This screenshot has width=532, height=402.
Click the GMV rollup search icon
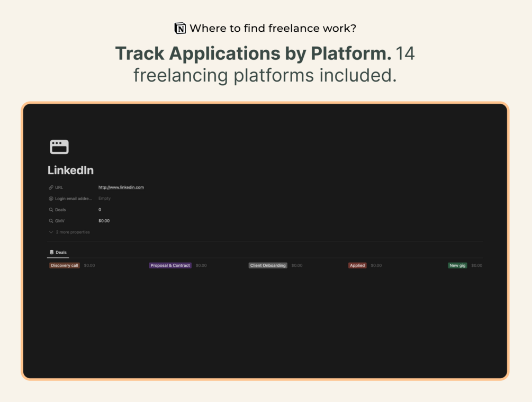tap(51, 221)
